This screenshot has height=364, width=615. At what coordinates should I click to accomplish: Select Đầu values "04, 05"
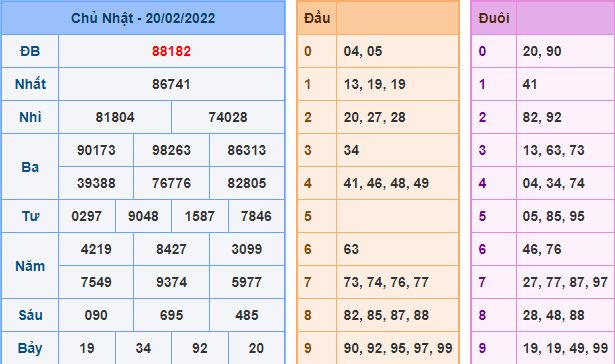click(363, 51)
